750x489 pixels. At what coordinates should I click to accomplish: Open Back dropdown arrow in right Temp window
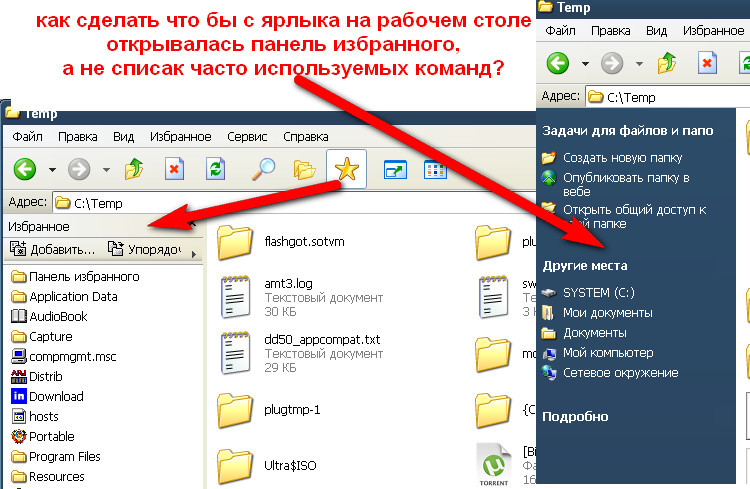[x=585, y=63]
